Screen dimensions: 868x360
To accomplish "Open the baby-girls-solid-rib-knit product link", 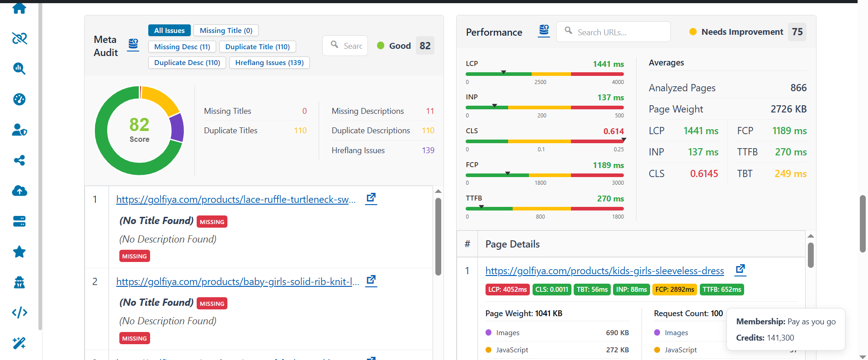I will [237, 281].
